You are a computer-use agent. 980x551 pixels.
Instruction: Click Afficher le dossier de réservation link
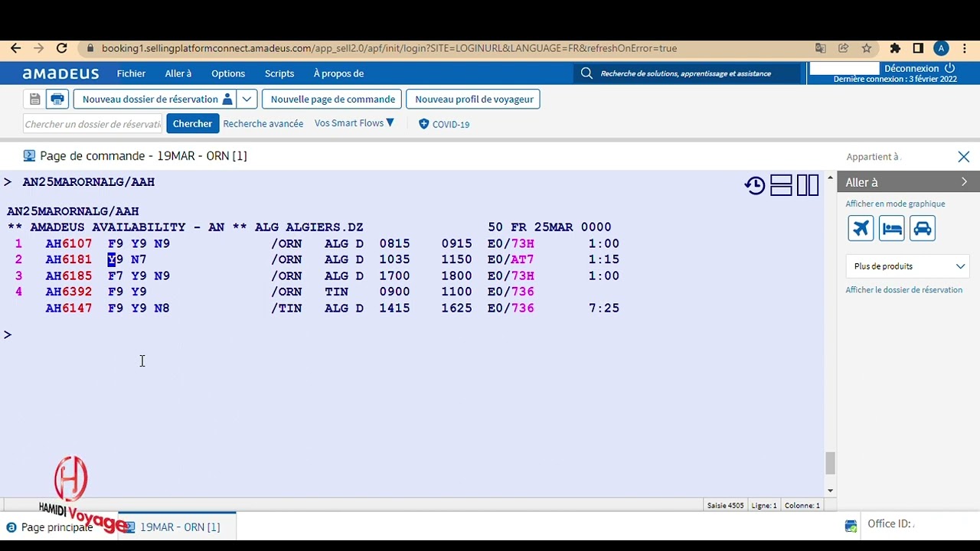tap(903, 290)
